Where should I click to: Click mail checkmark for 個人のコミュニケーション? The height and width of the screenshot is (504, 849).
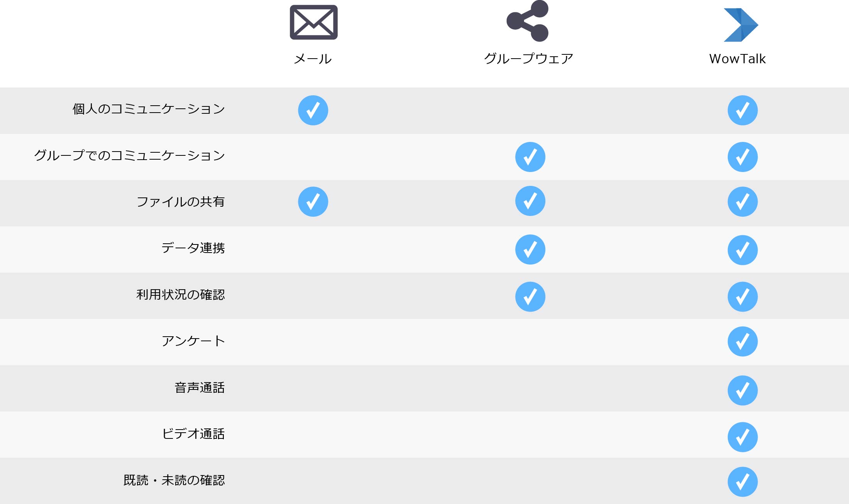point(313,110)
